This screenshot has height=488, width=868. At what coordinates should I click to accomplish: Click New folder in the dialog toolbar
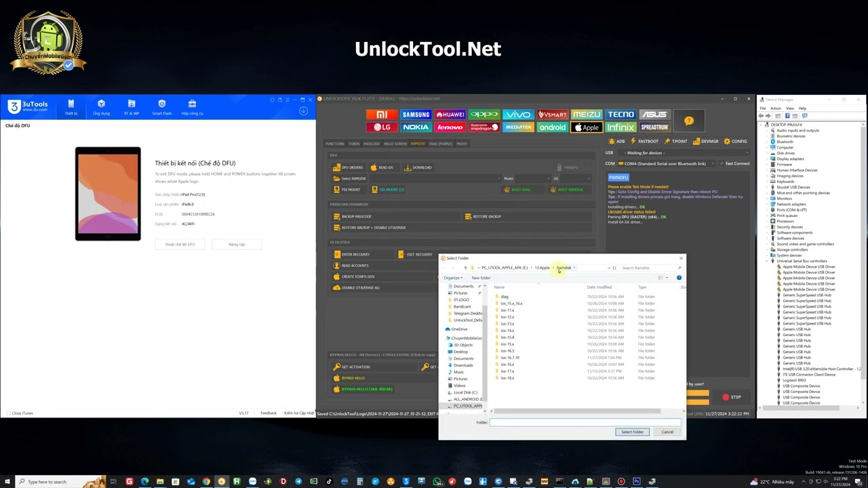(x=481, y=278)
